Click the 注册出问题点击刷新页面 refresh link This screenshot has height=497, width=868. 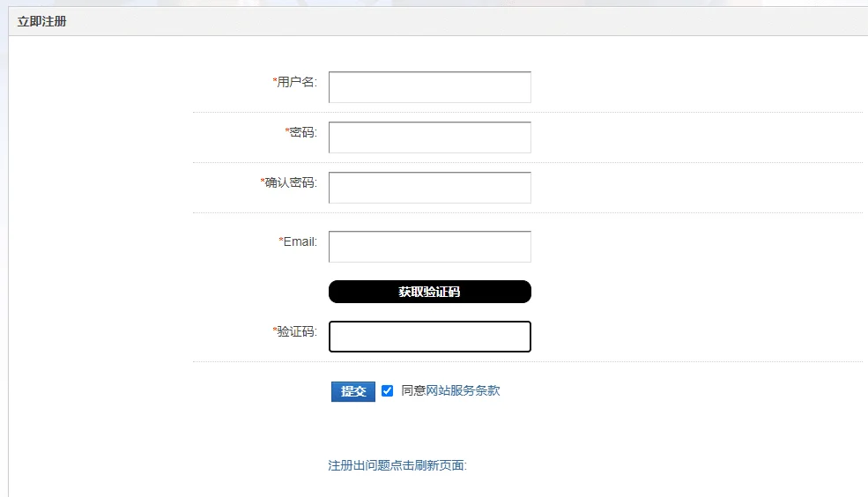[397, 465]
